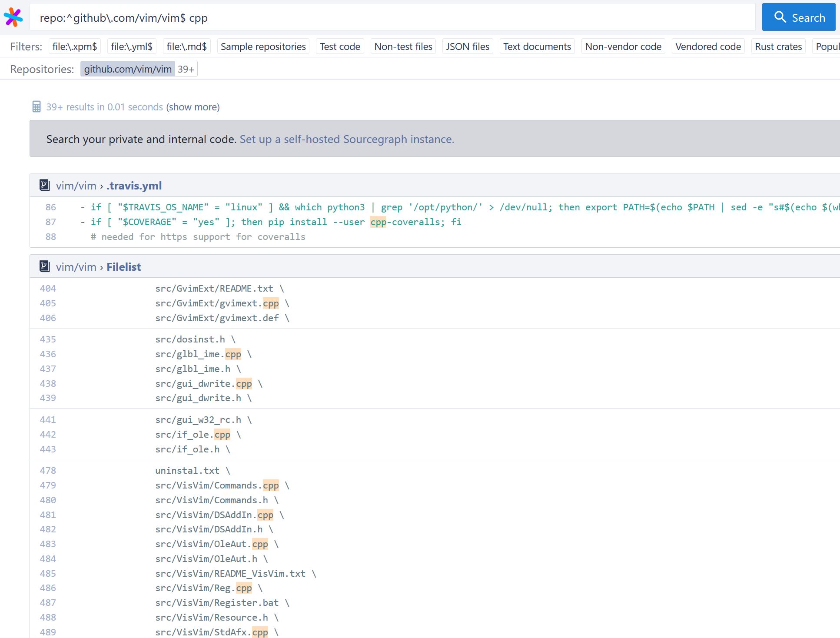Screen dimensions: 840x638
Task: Click the calculator icon beside results count
Action: coord(37,107)
